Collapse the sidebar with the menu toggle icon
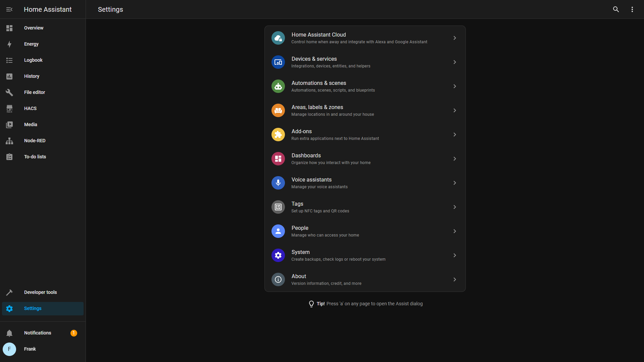 (9, 9)
